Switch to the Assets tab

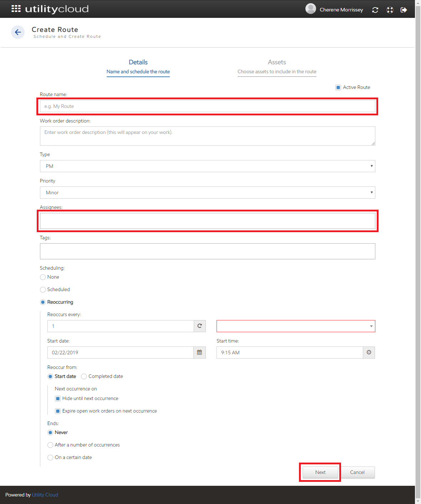(277, 66)
